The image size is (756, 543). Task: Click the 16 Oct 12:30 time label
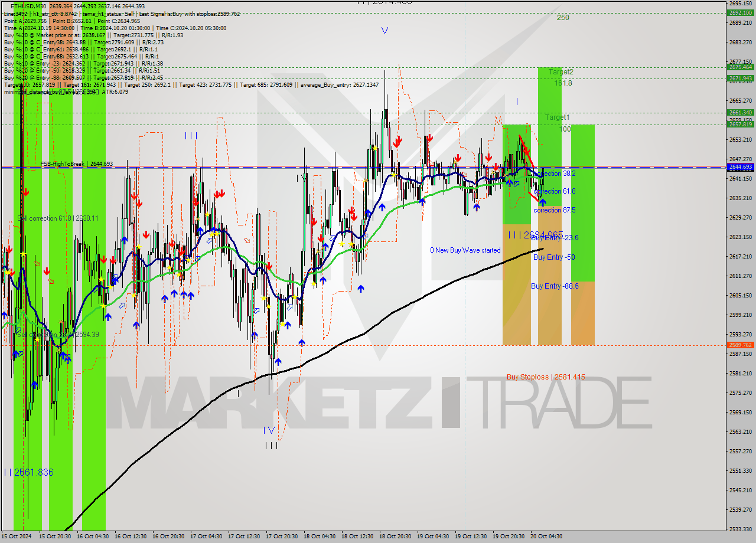(132, 537)
